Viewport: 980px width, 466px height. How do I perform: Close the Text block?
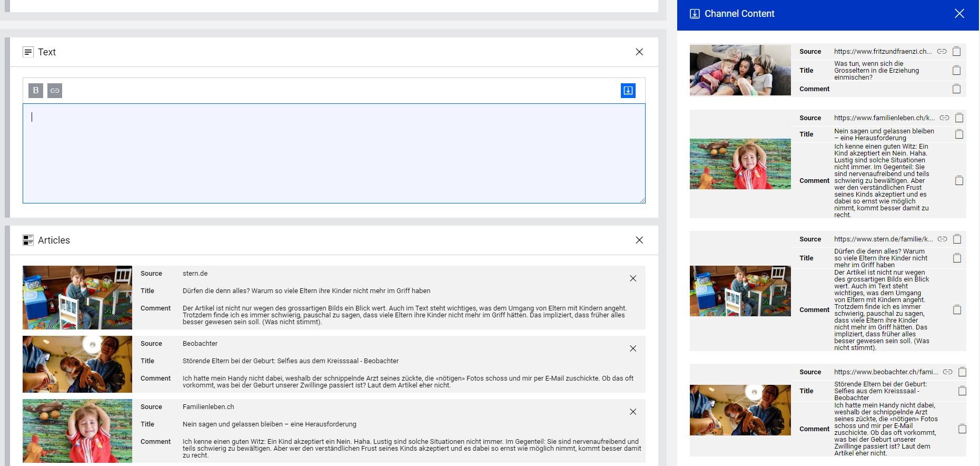pyautogui.click(x=639, y=52)
